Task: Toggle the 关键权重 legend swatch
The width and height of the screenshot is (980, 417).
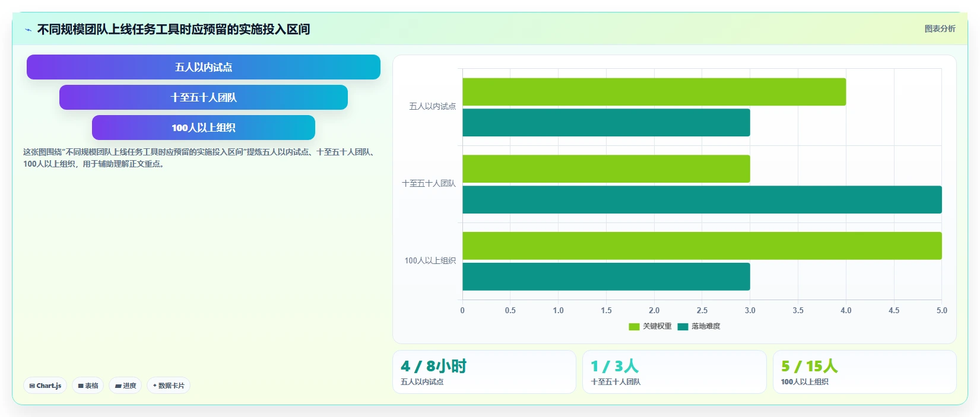Action: [634, 326]
